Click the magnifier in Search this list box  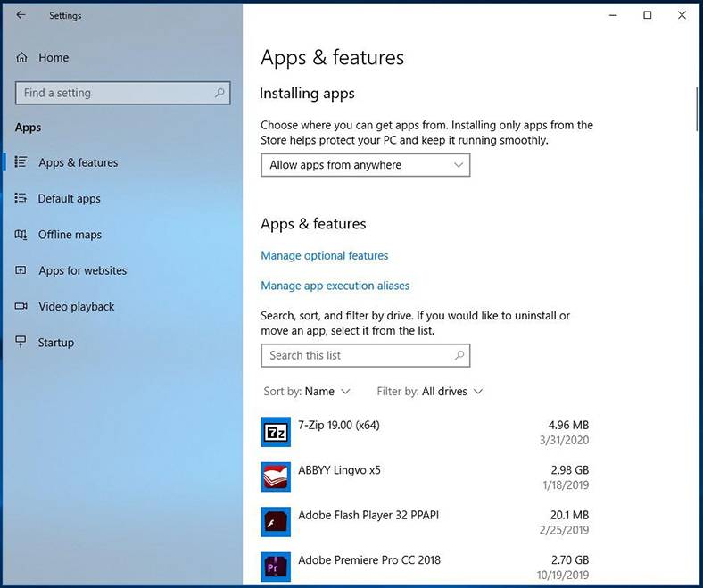pyautogui.click(x=459, y=355)
